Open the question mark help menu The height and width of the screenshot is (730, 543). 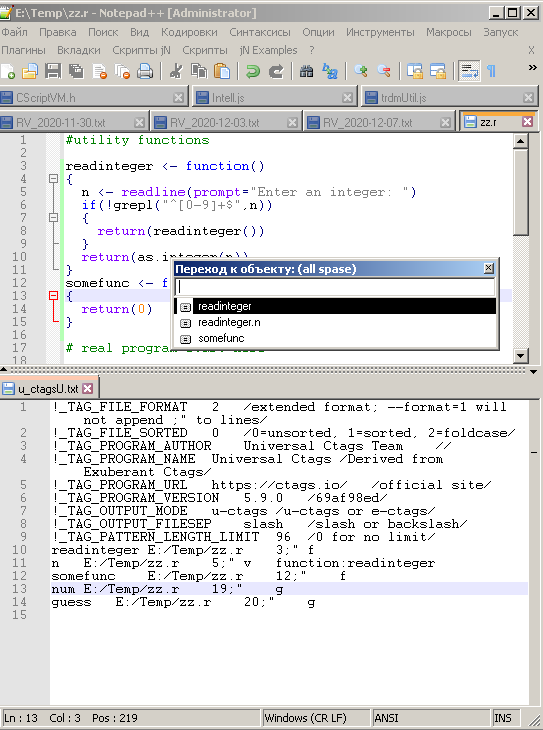(x=312, y=50)
